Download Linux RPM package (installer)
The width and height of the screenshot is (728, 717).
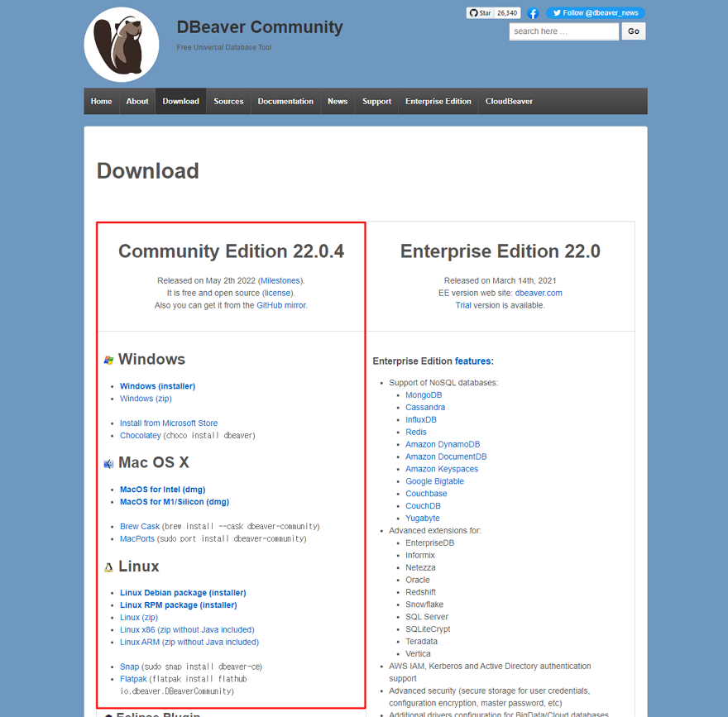pyautogui.click(x=179, y=605)
